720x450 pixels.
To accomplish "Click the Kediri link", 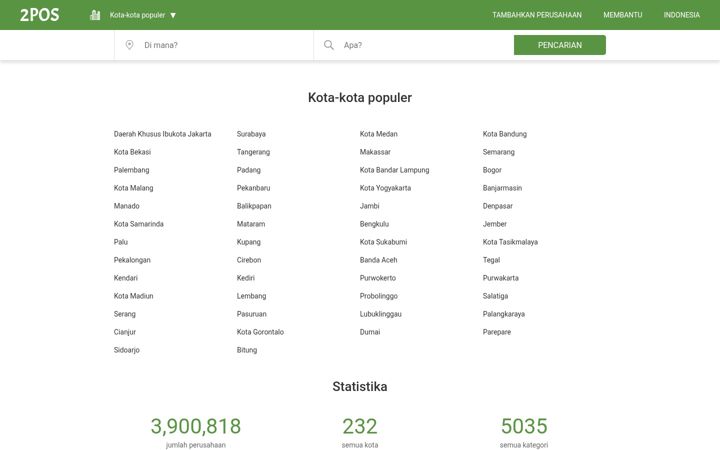I will [246, 278].
